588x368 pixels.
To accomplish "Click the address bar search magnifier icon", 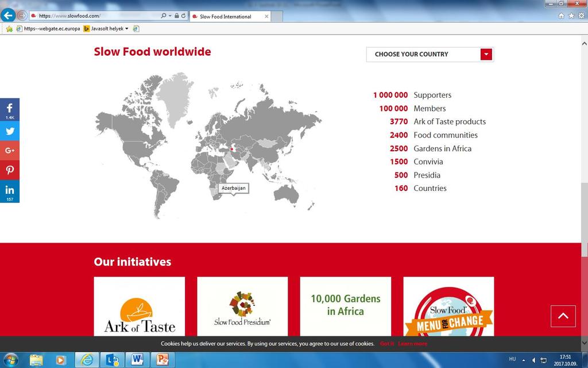I will 164,16.
